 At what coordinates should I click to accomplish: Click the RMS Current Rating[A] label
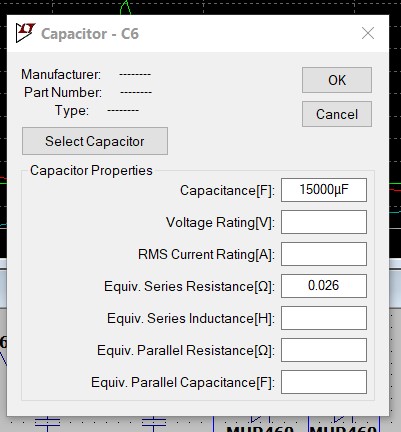tap(206, 255)
